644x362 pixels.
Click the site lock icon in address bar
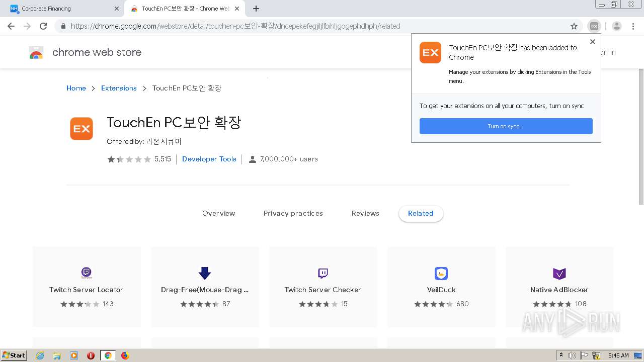pyautogui.click(x=63, y=26)
